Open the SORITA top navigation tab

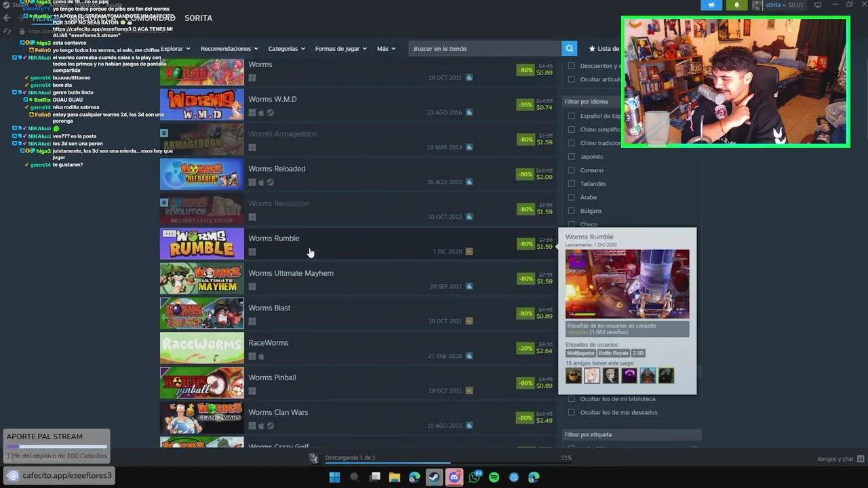[x=199, y=18]
